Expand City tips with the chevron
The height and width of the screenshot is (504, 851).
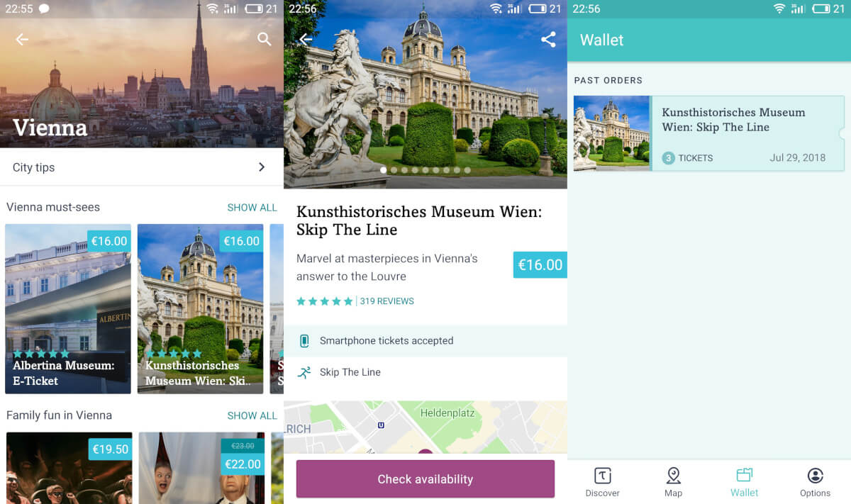tap(262, 167)
